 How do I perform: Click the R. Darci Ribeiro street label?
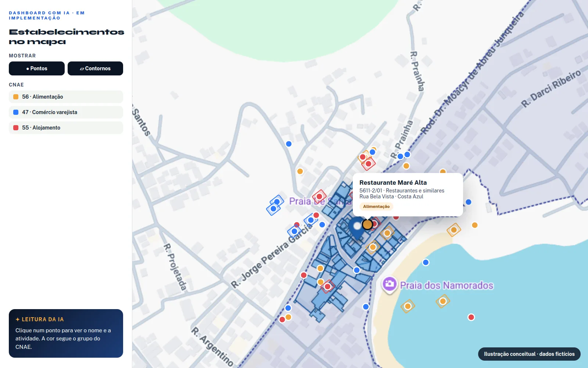point(551,88)
